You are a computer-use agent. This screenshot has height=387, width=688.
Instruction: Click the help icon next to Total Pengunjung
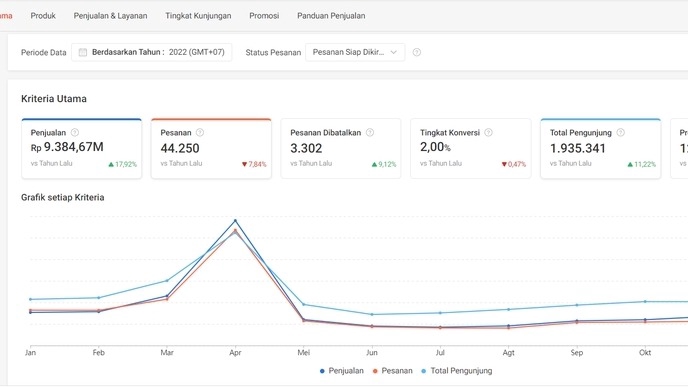[620, 133]
